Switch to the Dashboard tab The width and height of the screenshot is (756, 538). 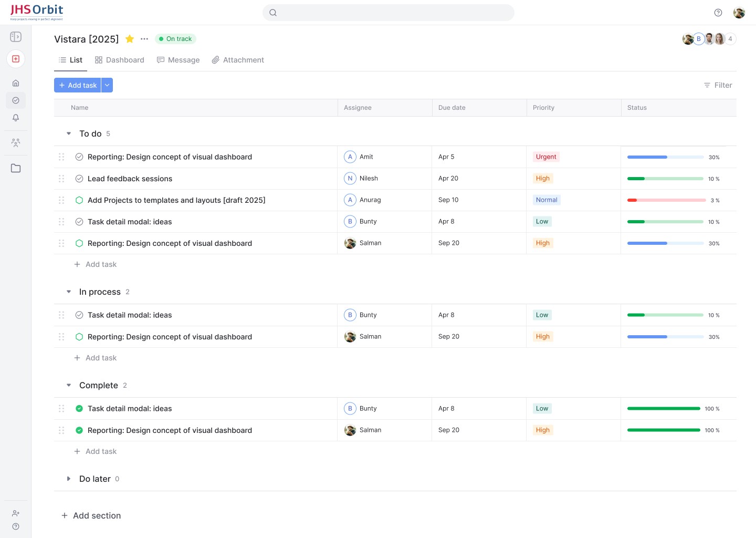[x=120, y=60]
